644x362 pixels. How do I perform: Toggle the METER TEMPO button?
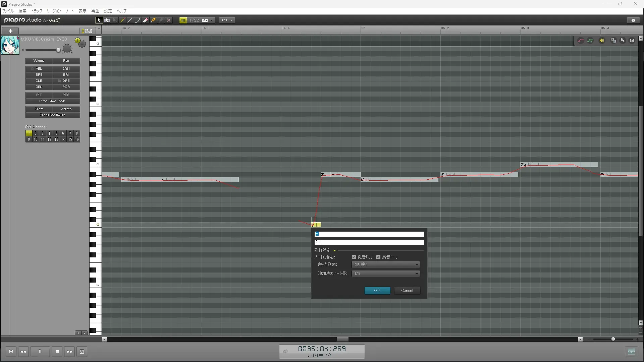pos(88,31)
